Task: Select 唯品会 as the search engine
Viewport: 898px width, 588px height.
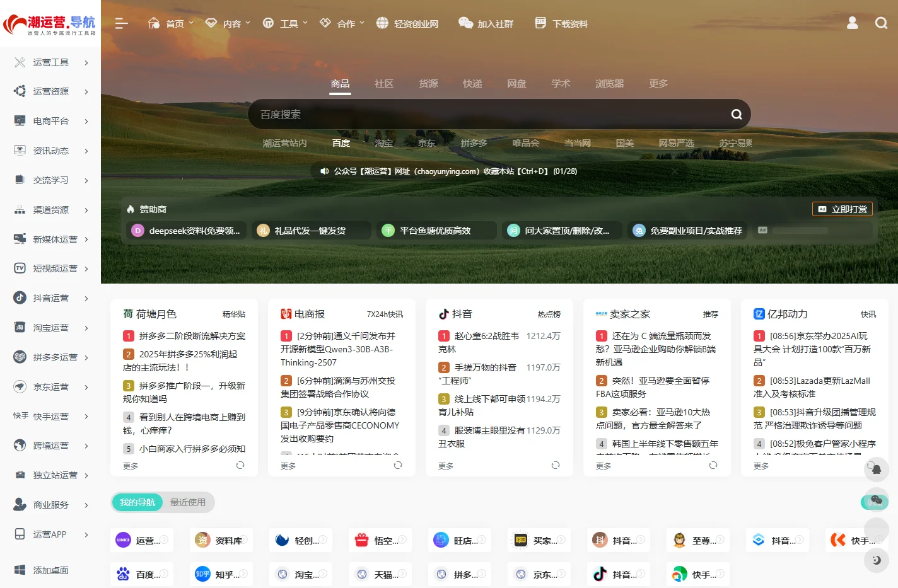Action: (526, 143)
